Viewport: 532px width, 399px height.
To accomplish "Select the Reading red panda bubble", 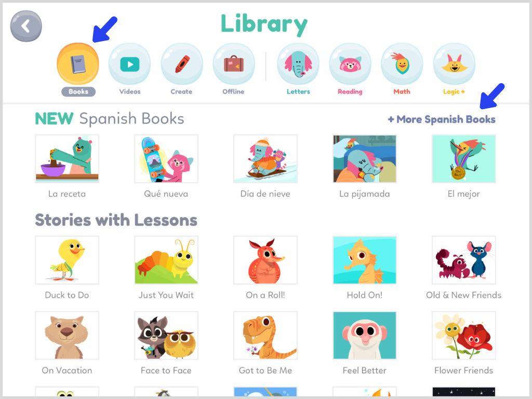I will pyautogui.click(x=350, y=64).
